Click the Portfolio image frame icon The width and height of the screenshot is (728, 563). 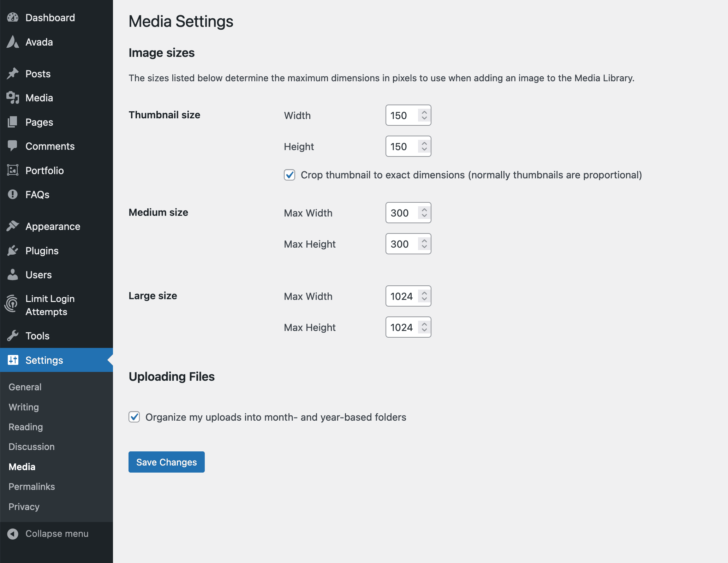point(13,170)
